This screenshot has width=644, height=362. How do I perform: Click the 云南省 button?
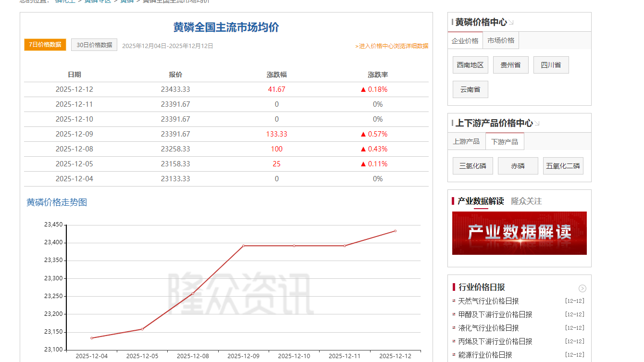click(471, 89)
